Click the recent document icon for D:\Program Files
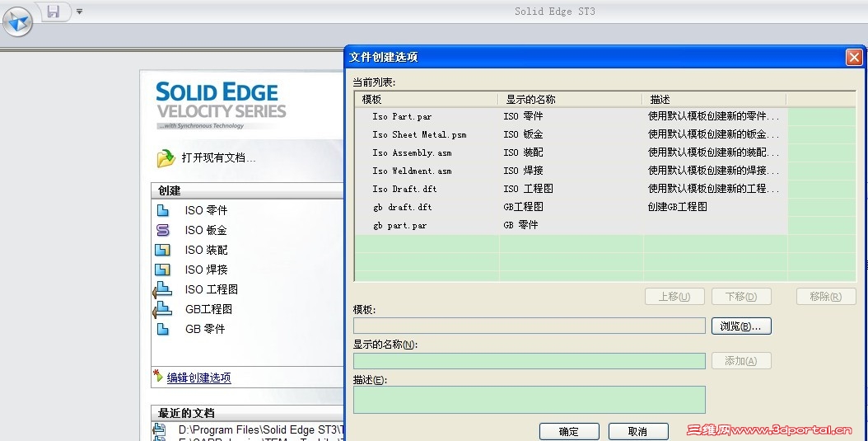The height and width of the screenshot is (441, 868). [160, 429]
